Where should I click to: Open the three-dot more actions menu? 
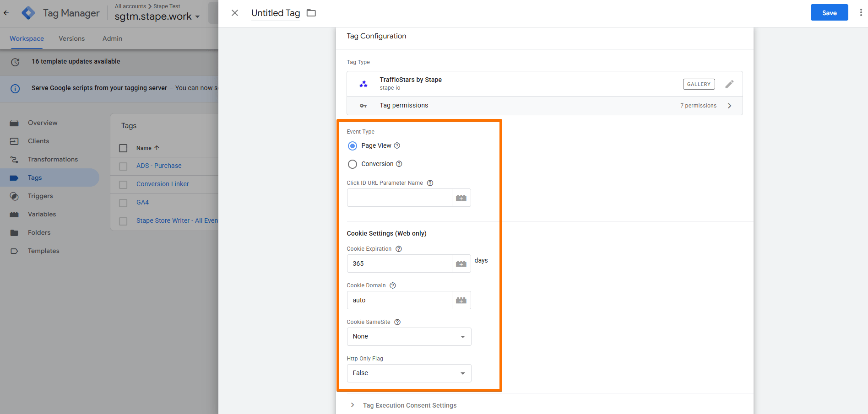(861, 13)
